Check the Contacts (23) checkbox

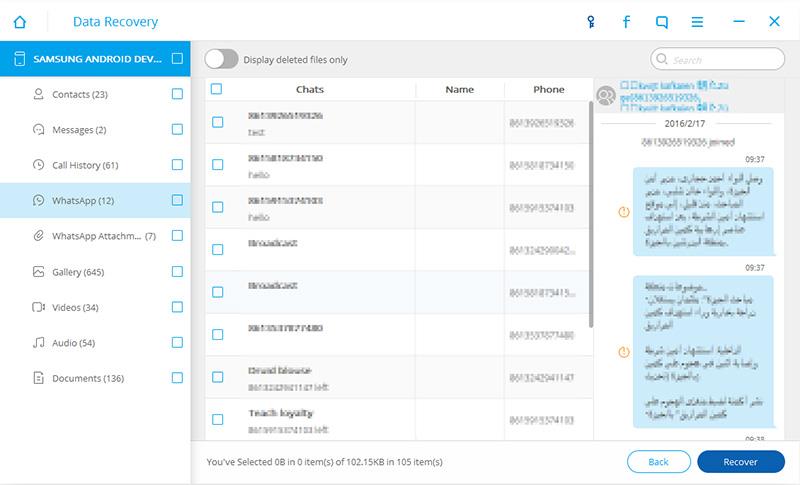click(177, 94)
